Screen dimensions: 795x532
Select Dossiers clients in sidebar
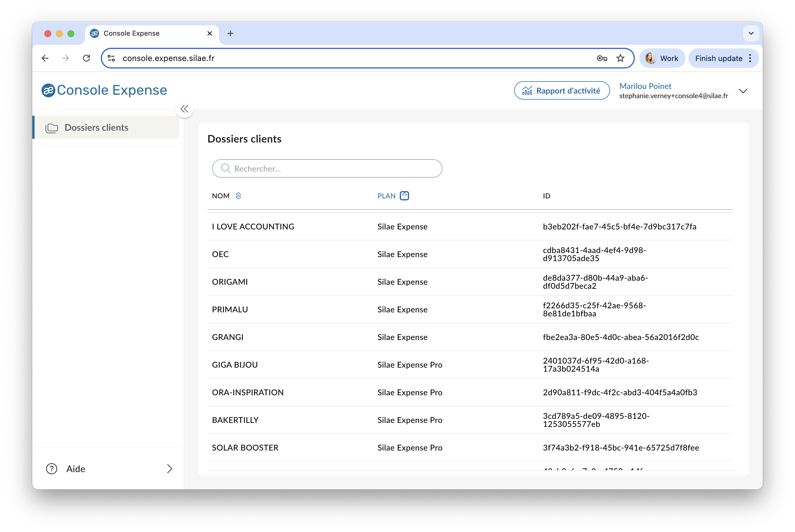pos(106,128)
